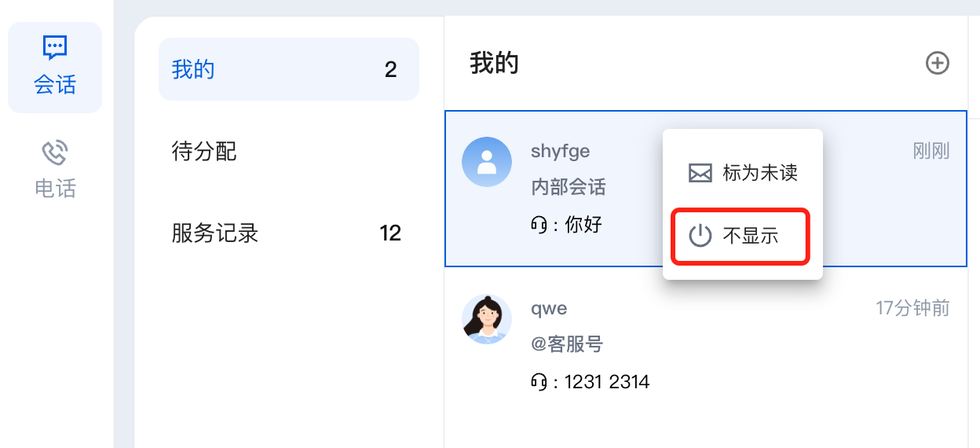The height and width of the screenshot is (448, 980).
Task: Open the 服务记录 section
Action: tap(215, 233)
